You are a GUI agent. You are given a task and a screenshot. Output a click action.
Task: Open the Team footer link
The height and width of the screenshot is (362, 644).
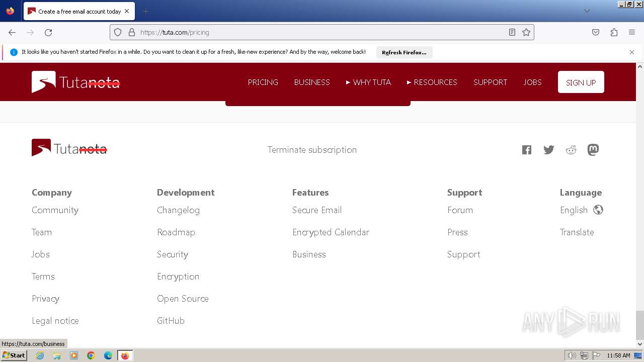tap(42, 232)
